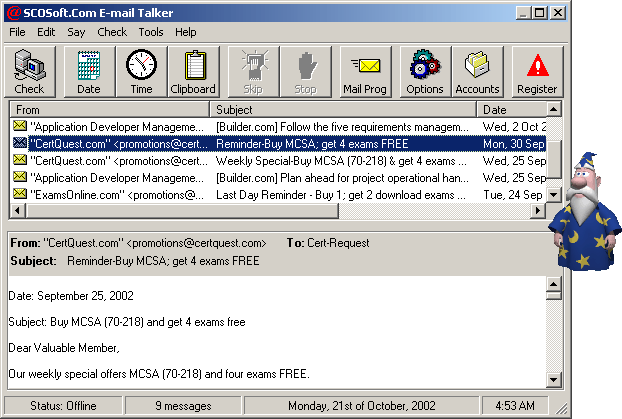Click 'Tue, 24 Sep' date cell
The image size is (622, 419).
pos(513,195)
